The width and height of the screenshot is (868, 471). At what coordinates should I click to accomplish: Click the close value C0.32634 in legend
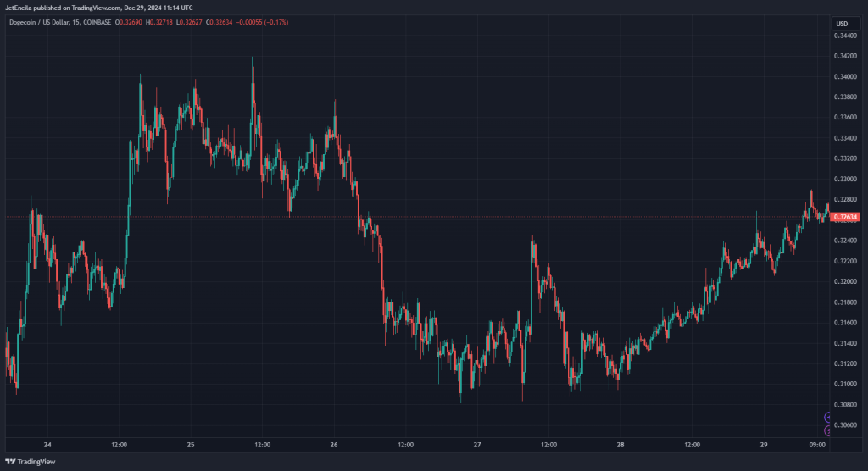(x=220, y=23)
